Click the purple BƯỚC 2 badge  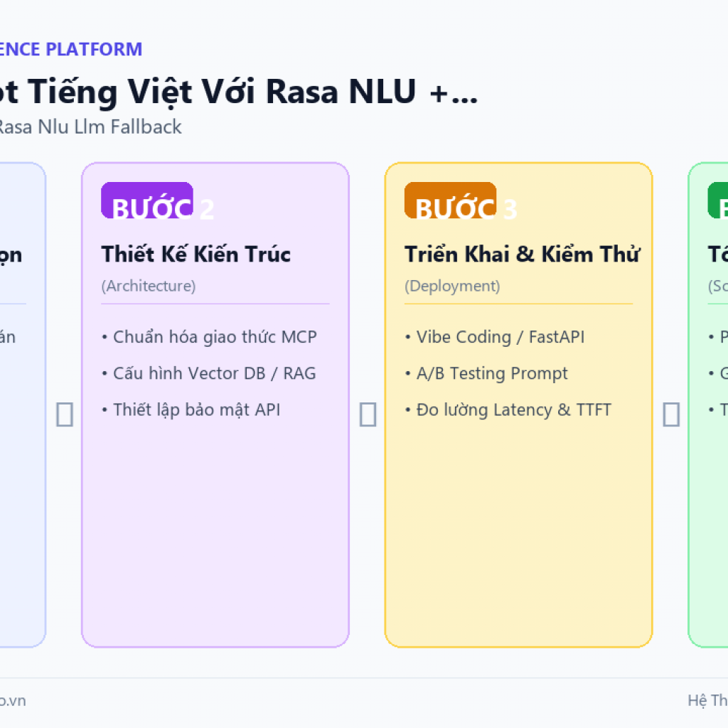tap(147, 200)
